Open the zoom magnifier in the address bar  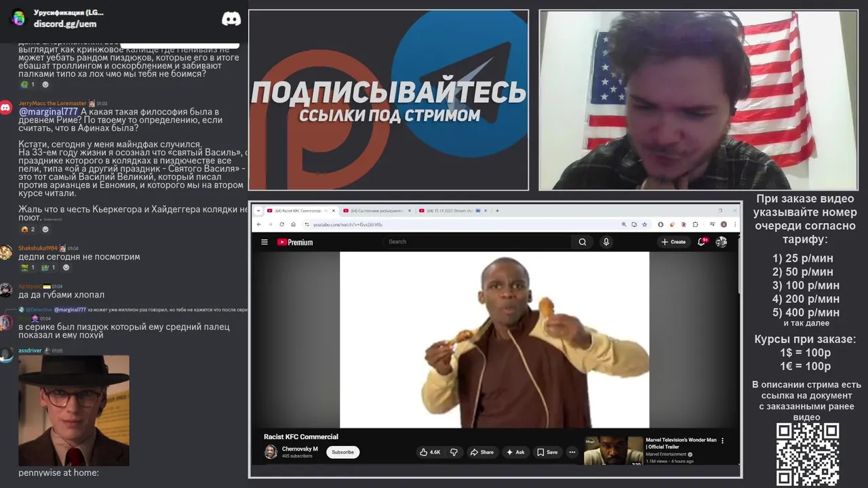pos(624,224)
